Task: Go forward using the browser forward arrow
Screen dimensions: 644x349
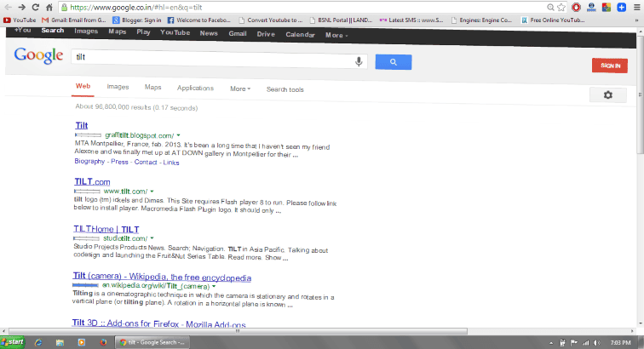Action: [x=21, y=8]
